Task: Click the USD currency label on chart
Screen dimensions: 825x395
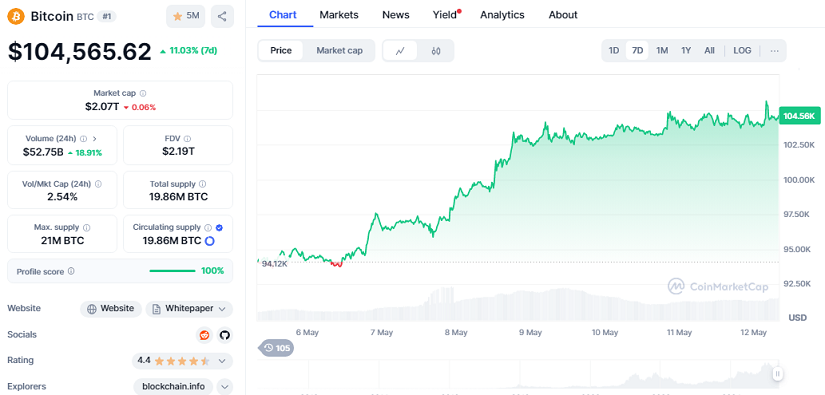Action: (798, 318)
